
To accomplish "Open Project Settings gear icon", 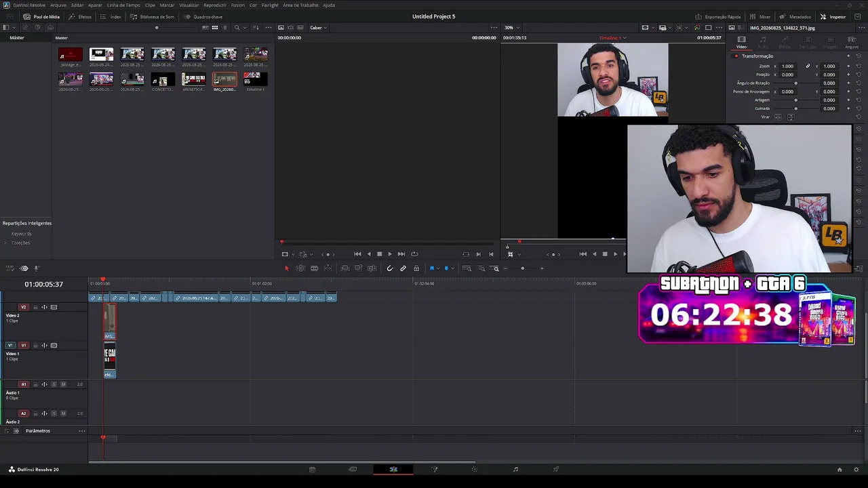I will coord(856,469).
